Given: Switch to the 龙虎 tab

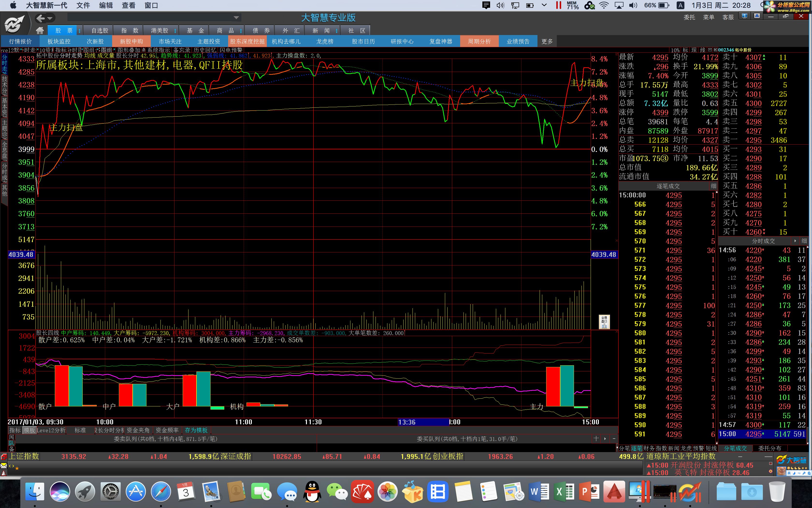Looking at the screenshot, I should (686, 448).
